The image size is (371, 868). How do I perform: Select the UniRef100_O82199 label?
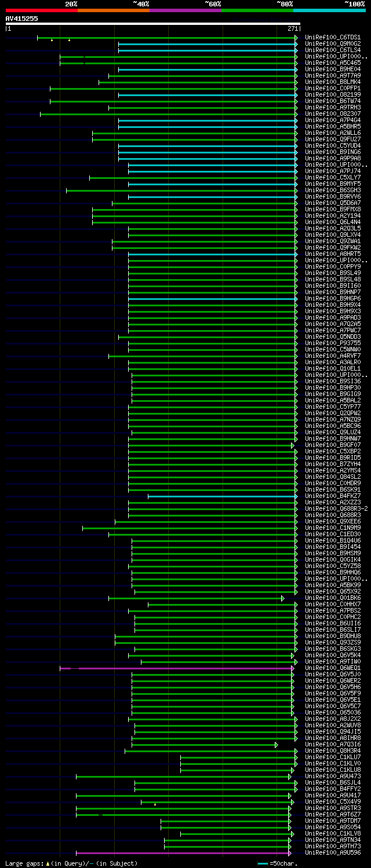[332, 95]
